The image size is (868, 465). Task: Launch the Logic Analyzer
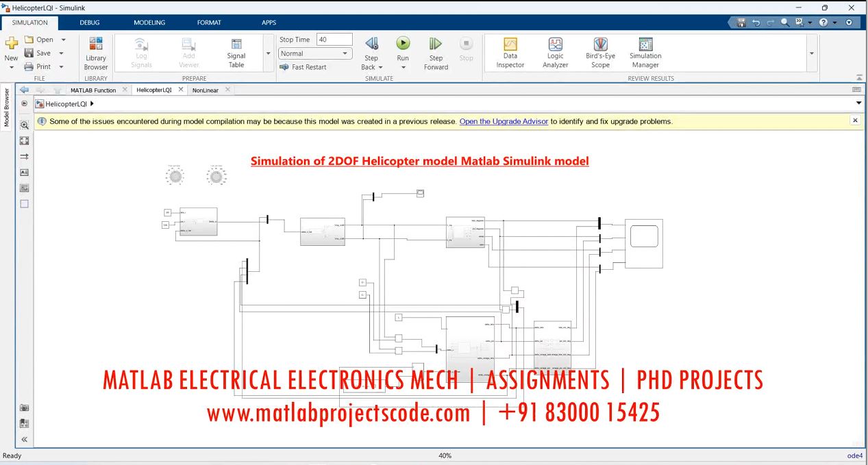(x=555, y=45)
